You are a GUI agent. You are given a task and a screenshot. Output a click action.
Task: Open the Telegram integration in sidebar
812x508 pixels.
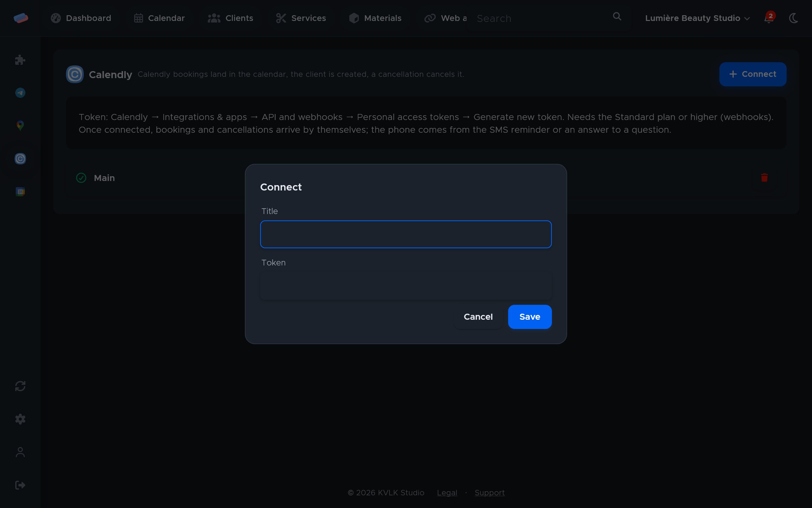pos(20,93)
